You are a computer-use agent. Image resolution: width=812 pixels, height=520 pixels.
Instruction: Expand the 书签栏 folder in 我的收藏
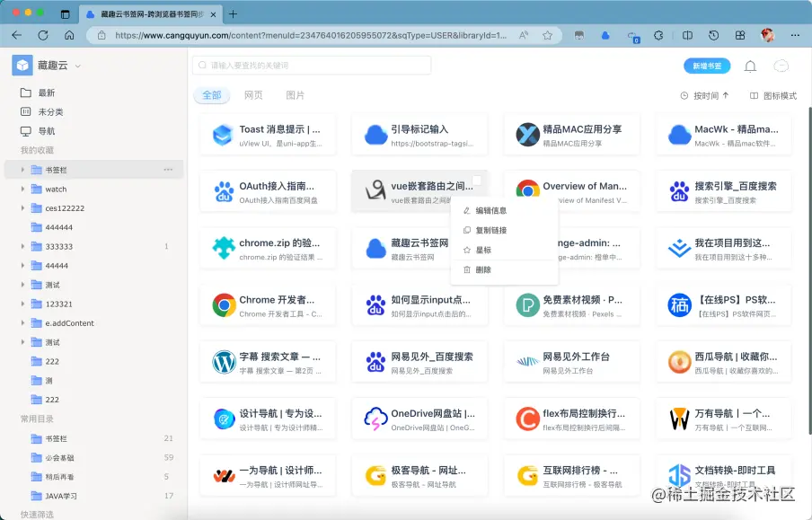(x=22, y=170)
